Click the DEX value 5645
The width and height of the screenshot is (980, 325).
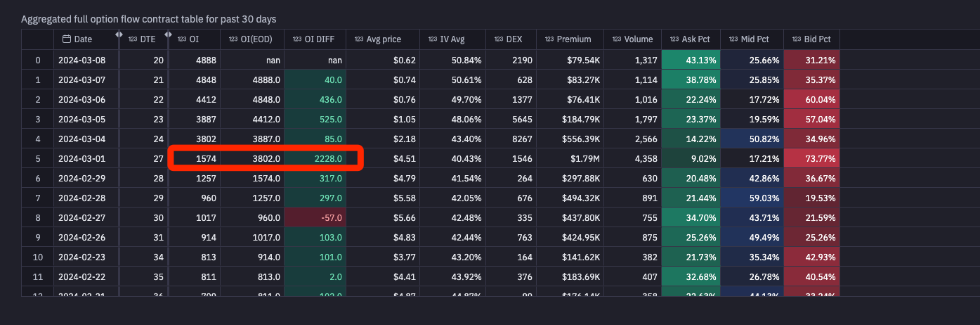point(511,120)
